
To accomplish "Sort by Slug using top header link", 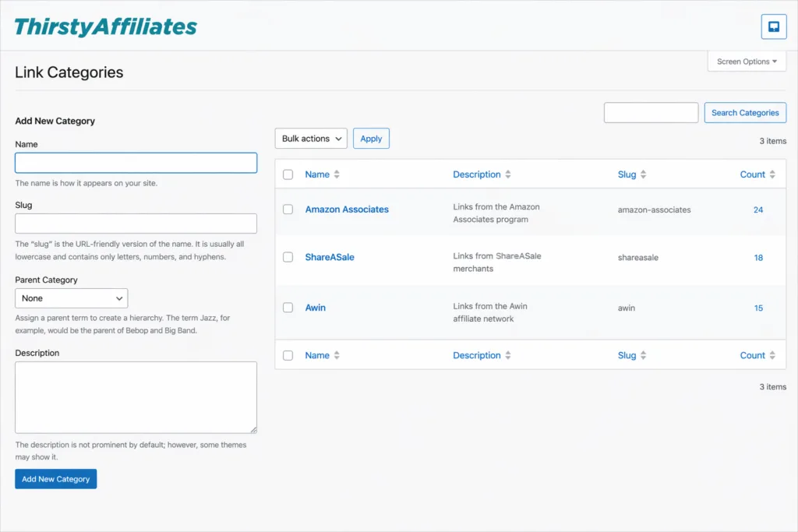I will tap(627, 174).
